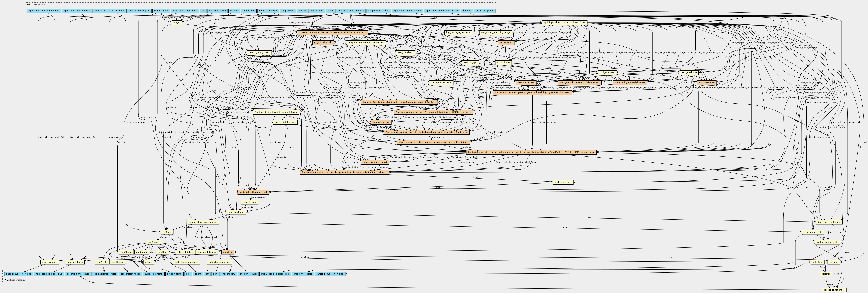The width and height of the screenshot is (868, 293).
Task: Select the genus_list_file2ints node
Action: 285,122
